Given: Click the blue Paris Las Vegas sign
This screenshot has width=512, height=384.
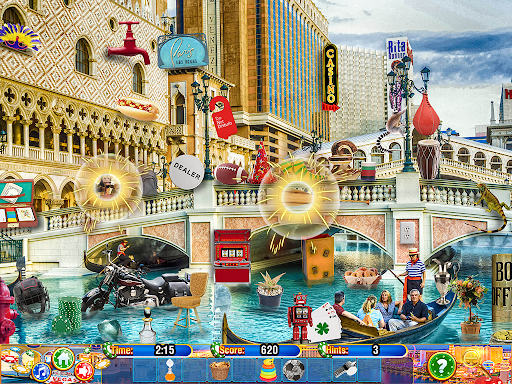Looking at the screenshot, I should click(183, 51).
